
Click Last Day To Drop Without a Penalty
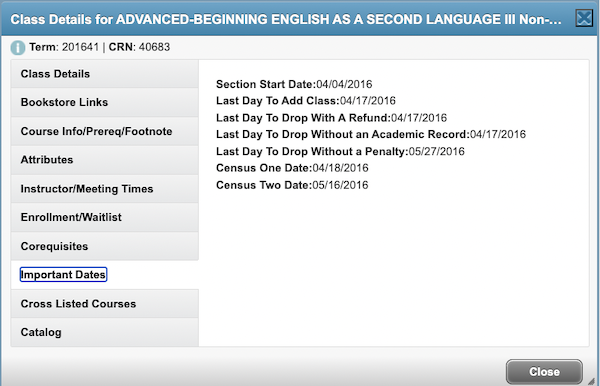[x=340, y=151]
